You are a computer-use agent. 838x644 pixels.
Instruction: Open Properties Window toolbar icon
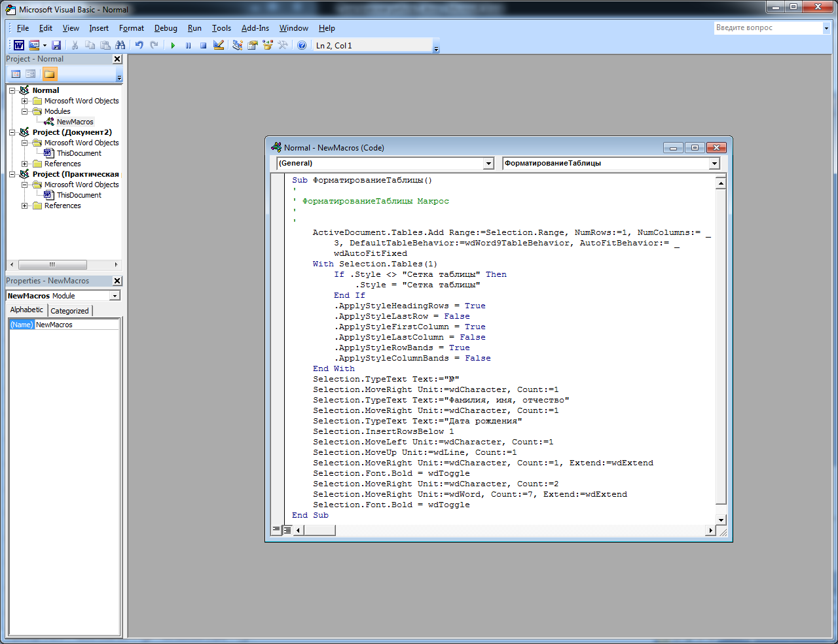pos(252,45)
